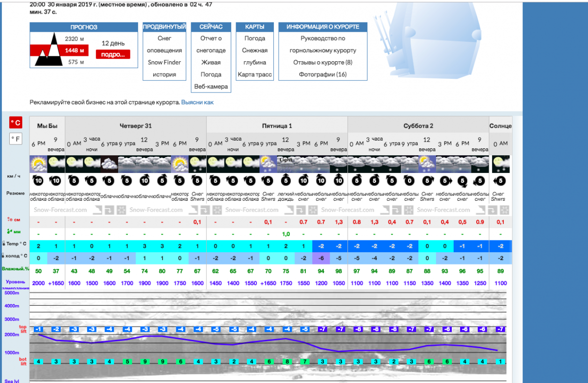Screen dimensions: 588x383
Task: Select the 1448 м mid elevation
Action: tap(75, 50)
